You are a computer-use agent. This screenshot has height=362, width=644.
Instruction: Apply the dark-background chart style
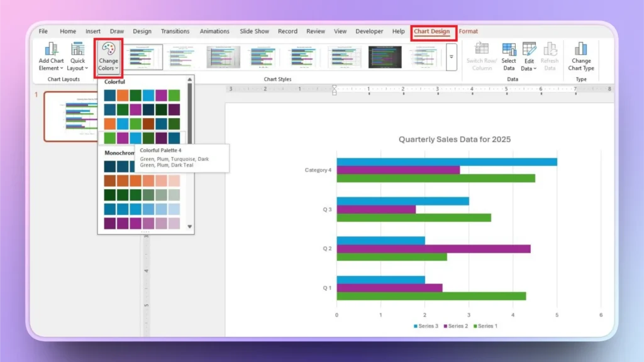coord(386,57)
